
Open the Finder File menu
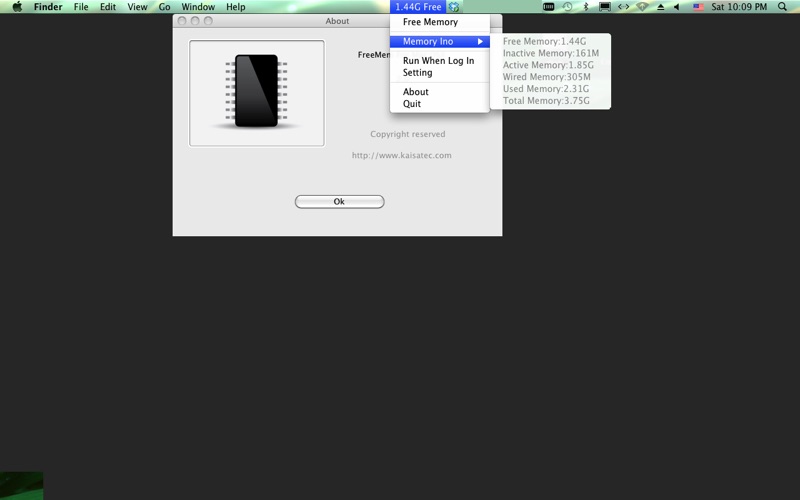coord(81,7)
